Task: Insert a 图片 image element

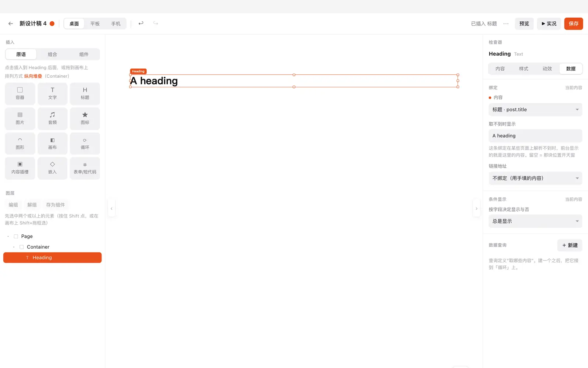Action: pos(20,118)
